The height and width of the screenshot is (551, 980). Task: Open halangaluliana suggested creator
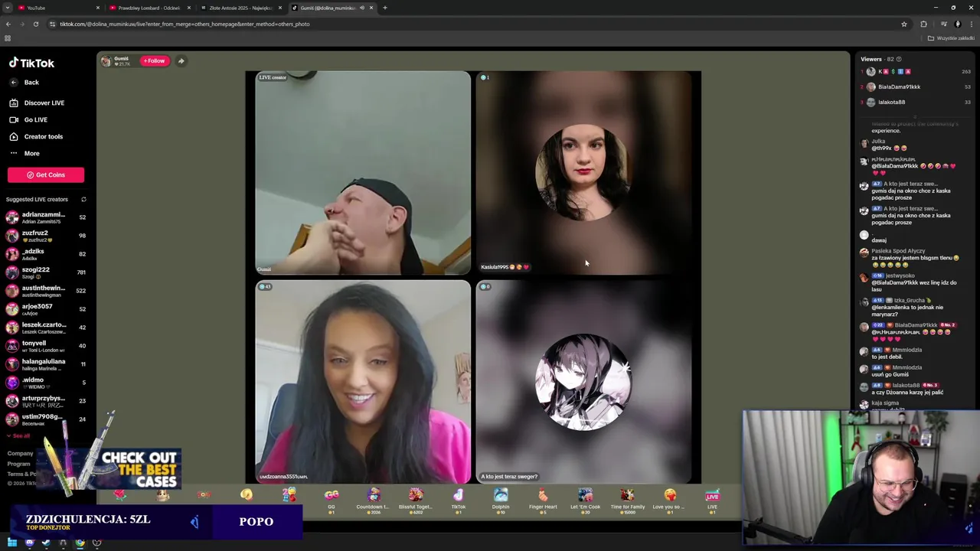coord(46,364)
